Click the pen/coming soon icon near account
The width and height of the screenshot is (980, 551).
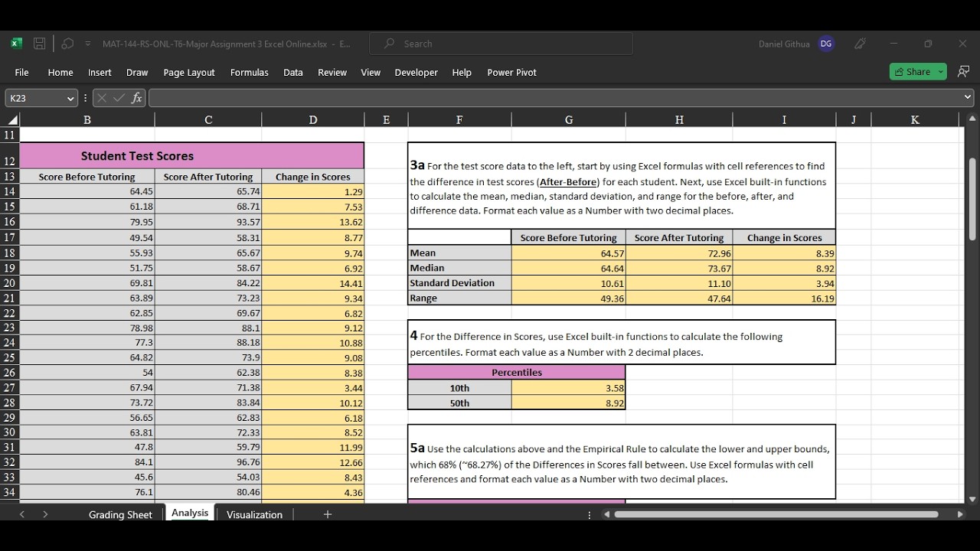pyautogui.click(x=860, y=44)
